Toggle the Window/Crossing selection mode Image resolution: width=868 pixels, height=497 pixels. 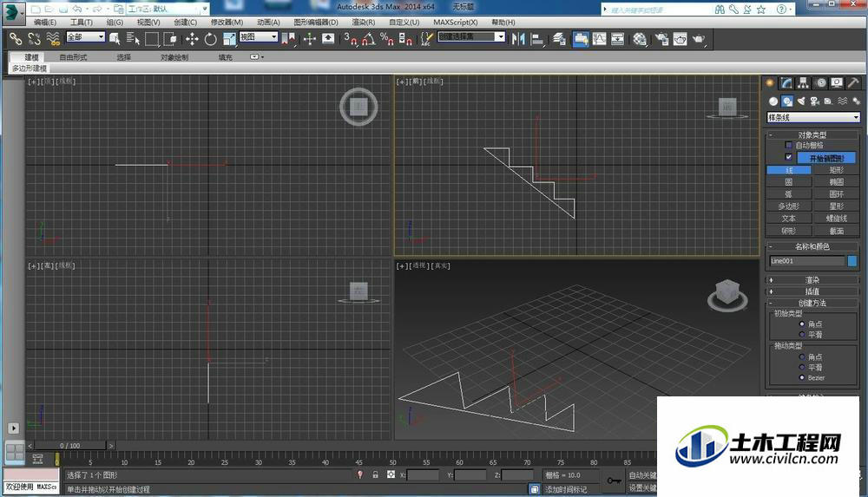[170, 39]
